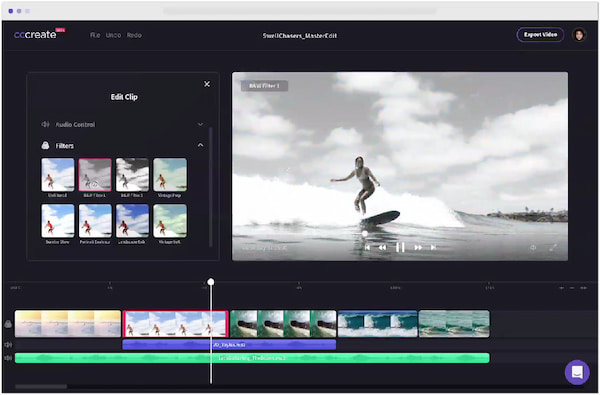Collapse the Filters section chevron

[x=200, y=145]
